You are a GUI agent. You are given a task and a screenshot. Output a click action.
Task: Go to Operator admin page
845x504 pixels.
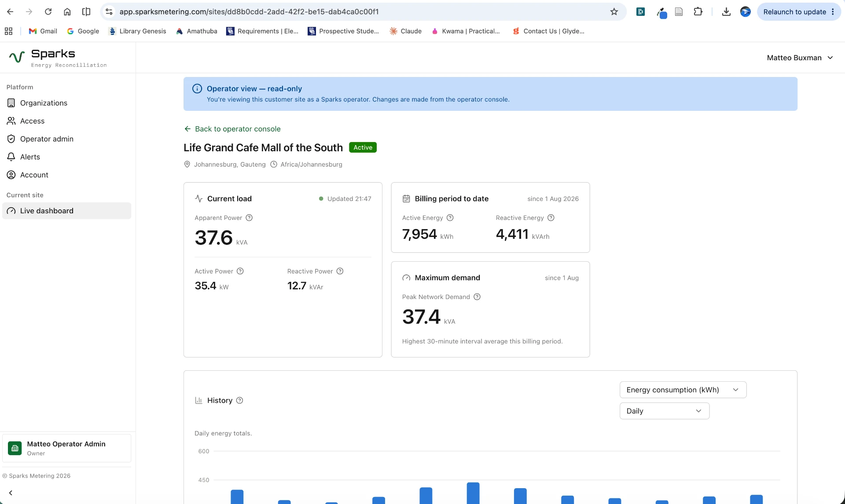(x=67, y=139)
